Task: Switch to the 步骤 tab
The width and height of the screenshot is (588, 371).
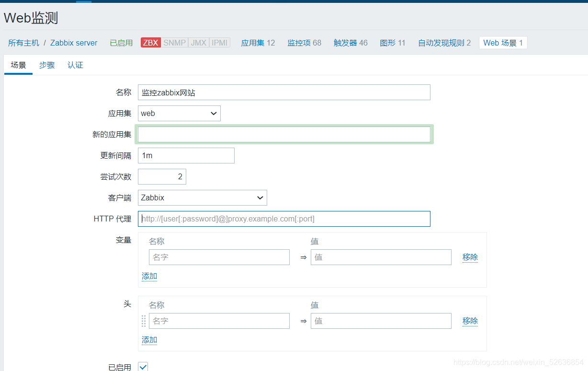Action: pos(47,65)
